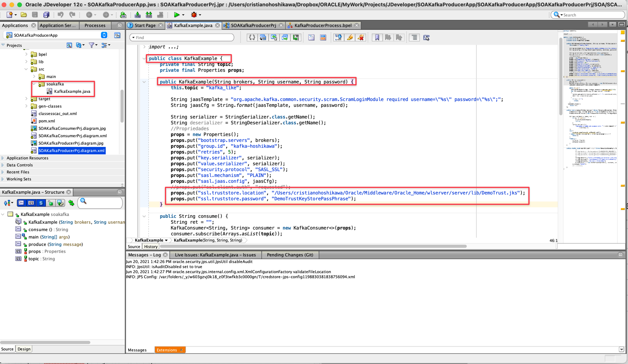Expand the Application Resources section
Viewport: 628px width, 364px height.
[3, 158]
